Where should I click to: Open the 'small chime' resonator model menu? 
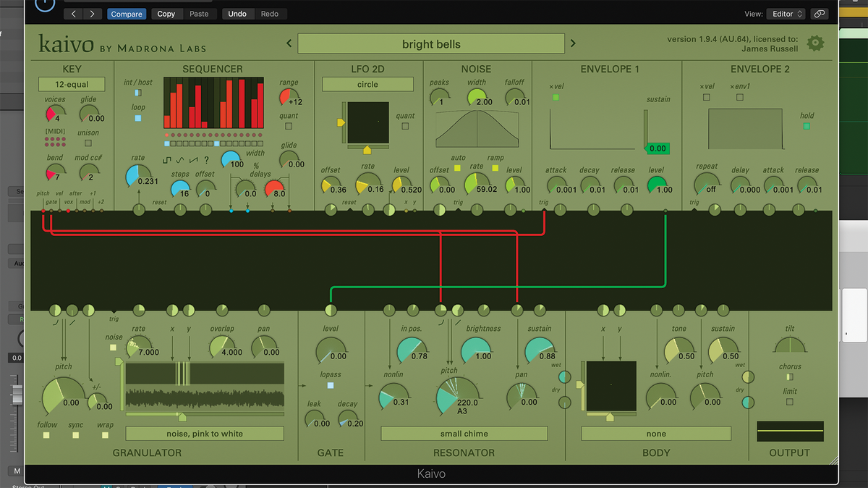[464, 433]
